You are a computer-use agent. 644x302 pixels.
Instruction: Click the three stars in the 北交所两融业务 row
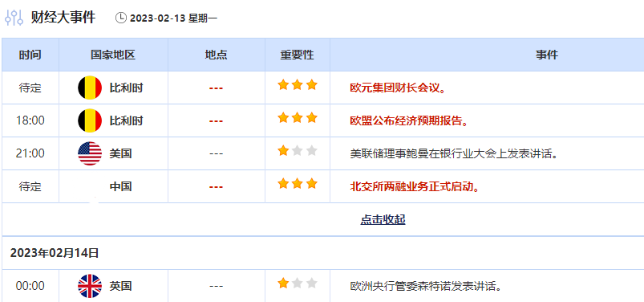point(298,183)
